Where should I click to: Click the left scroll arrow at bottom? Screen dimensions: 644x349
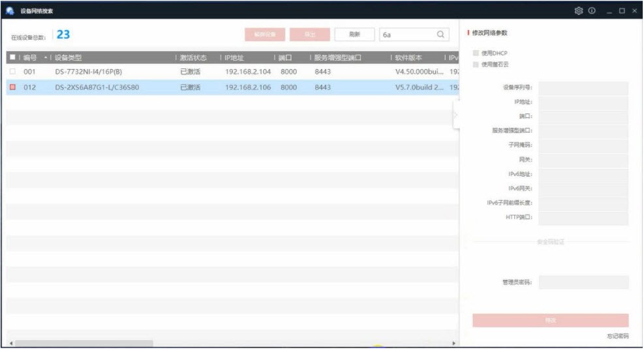click(10, 343)
